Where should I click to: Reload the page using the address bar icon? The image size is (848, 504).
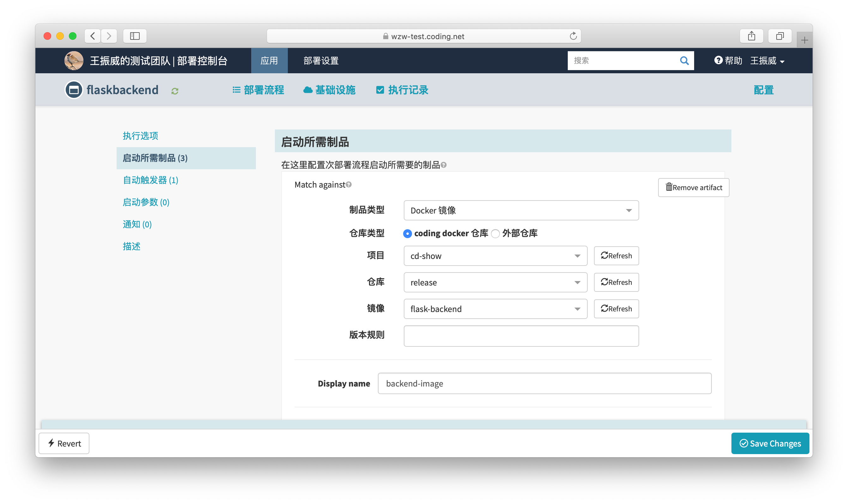click(573, 36)
